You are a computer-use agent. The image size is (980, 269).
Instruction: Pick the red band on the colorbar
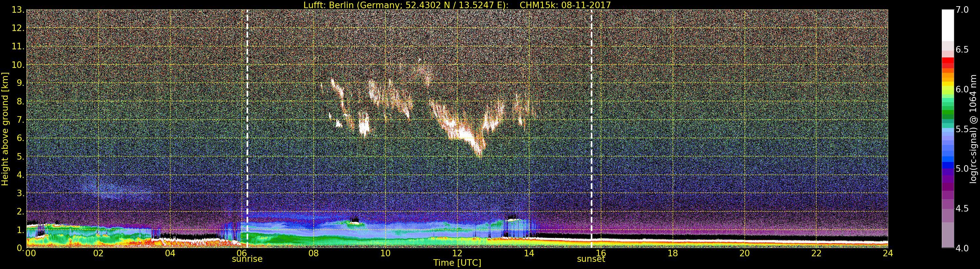948,60
